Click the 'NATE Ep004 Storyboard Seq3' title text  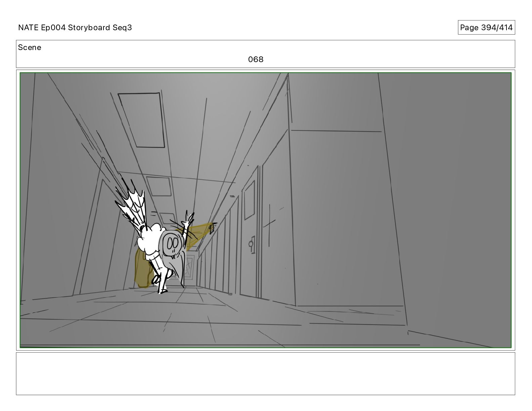(75, 28)
